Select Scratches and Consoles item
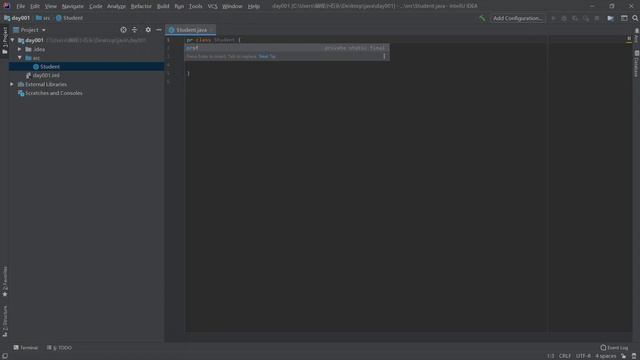 point(50,93)
